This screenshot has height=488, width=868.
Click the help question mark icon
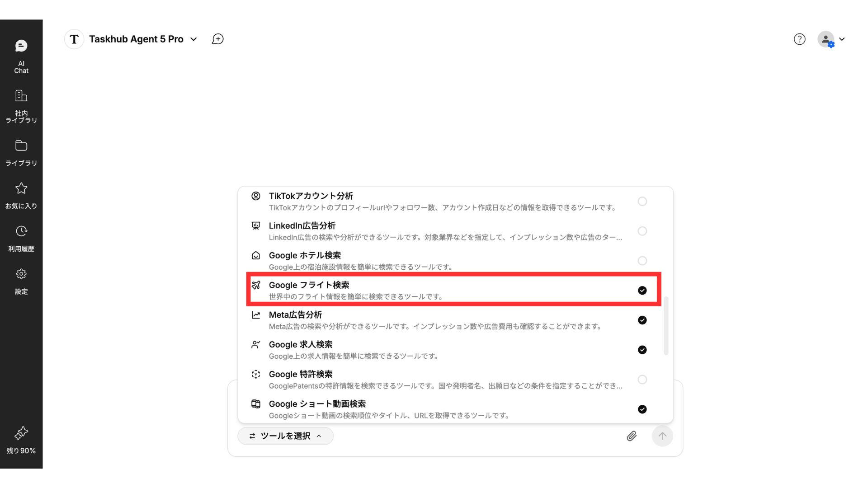[x=799, y=39]
